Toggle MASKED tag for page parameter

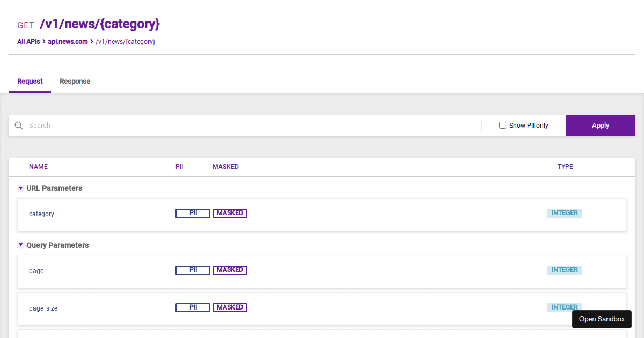pyautogui.click(x=230, y=270)
